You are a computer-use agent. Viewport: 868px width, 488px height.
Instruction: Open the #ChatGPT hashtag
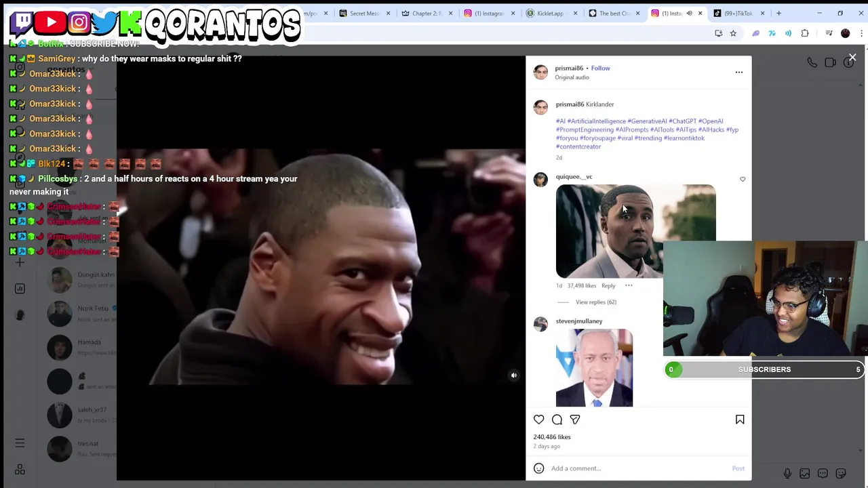click(683, 121)
